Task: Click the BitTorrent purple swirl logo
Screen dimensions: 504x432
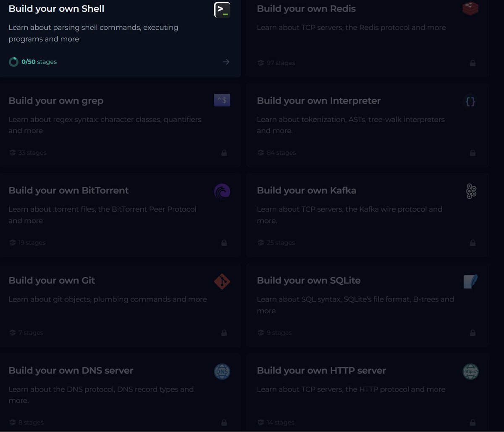Action: point(222,191)
